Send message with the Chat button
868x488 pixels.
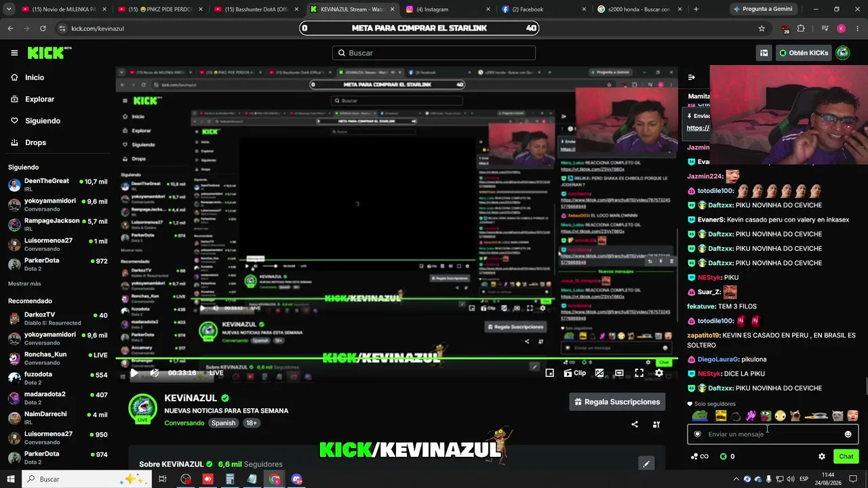coord(846,457)
